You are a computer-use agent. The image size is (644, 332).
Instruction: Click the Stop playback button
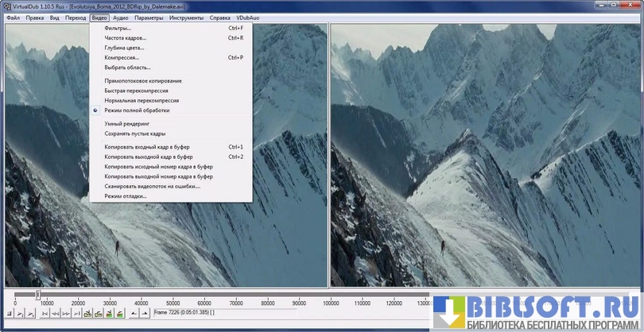pos(8,314)
